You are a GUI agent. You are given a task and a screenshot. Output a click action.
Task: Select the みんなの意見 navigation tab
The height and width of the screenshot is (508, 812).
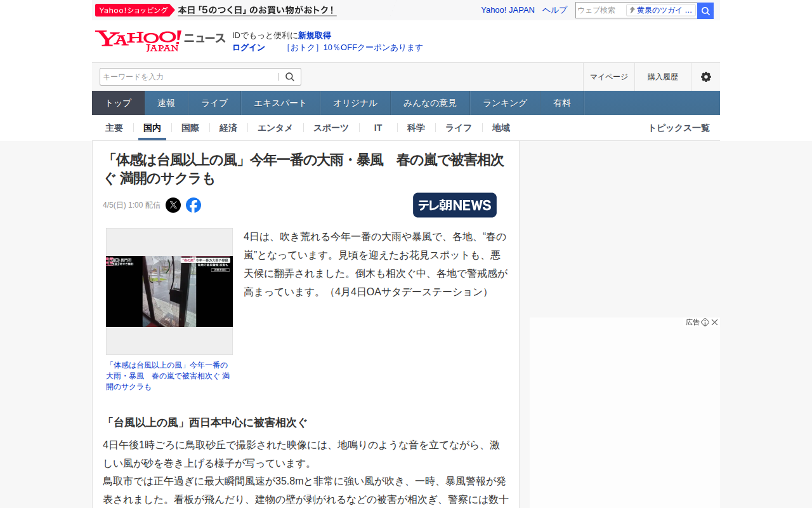(430, 103)
